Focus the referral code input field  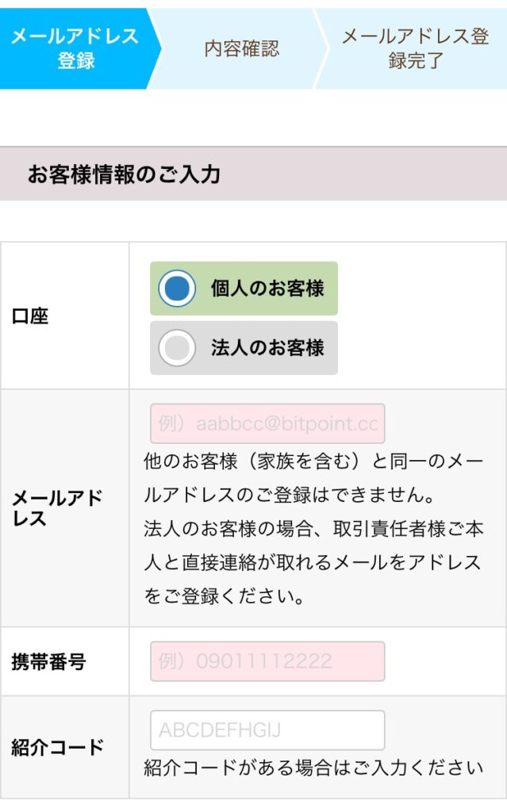[x=267, y=730]
